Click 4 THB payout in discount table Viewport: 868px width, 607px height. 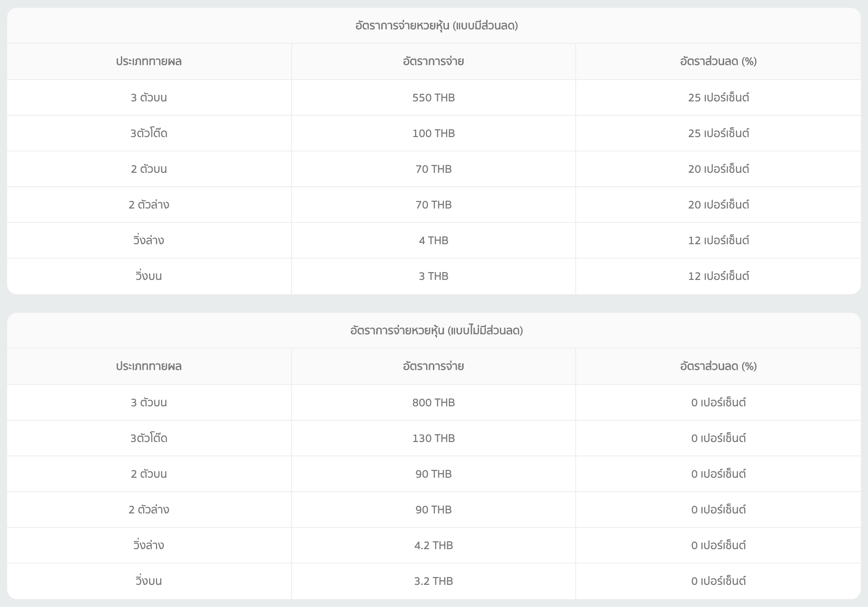point(433,240)
